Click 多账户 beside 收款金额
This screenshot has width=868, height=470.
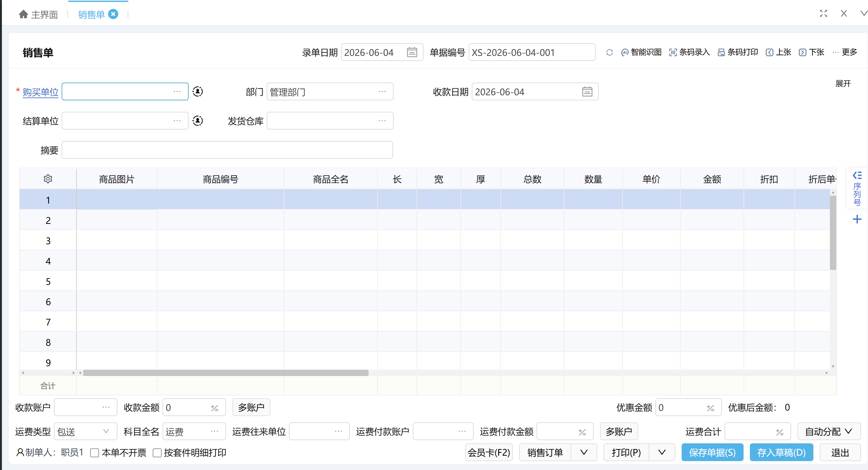251,407
